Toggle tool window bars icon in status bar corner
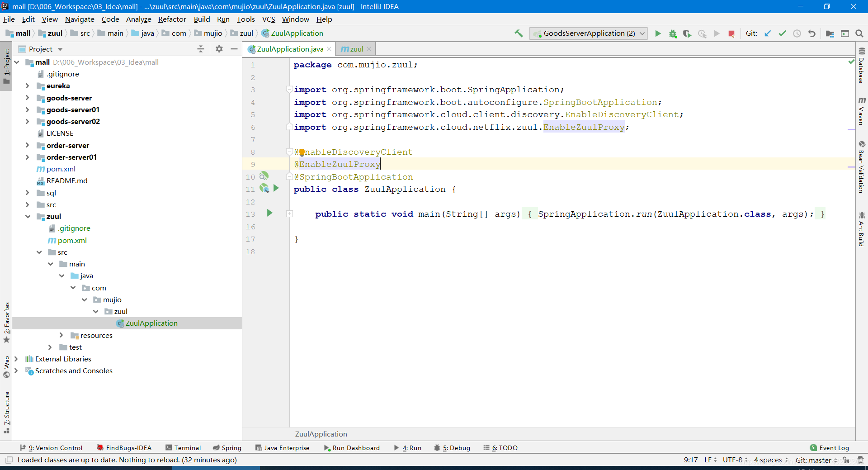 9,460
